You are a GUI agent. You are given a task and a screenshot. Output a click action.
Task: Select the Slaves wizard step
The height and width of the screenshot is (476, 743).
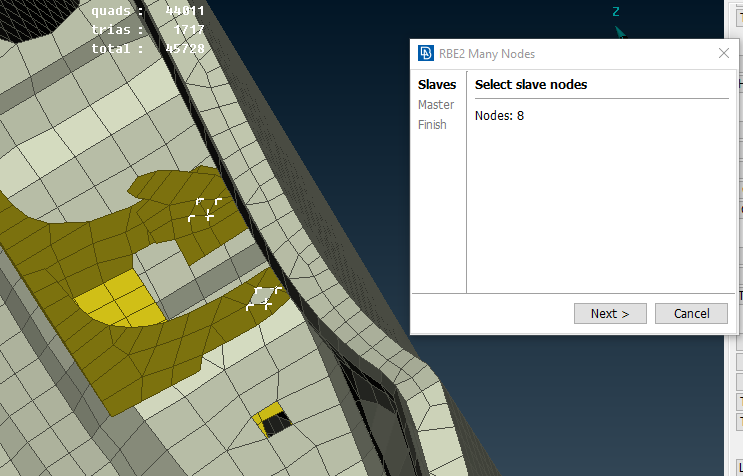coord(436,85)
